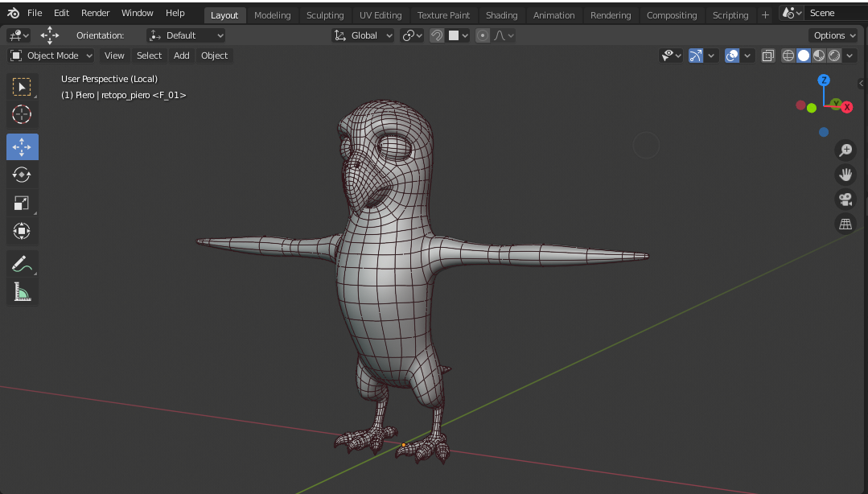868x494 pixels.
Task: Expand the Transform Pivot Point dropdown
Action: [412, 35]
